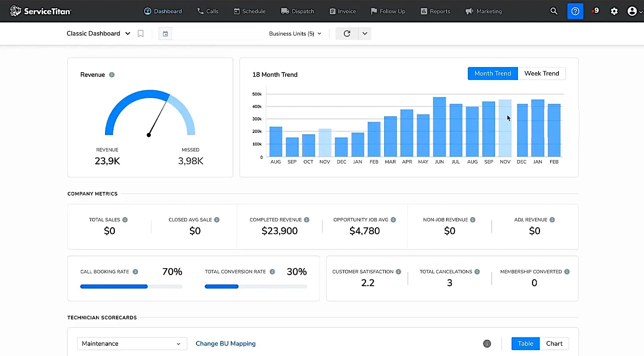Show info tooltip for Revenue gauge
Screen dimensions: 644x356
tap(112, 75)
